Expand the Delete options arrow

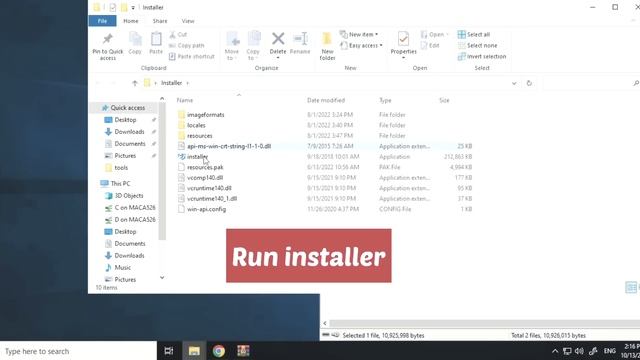[278, 58]
